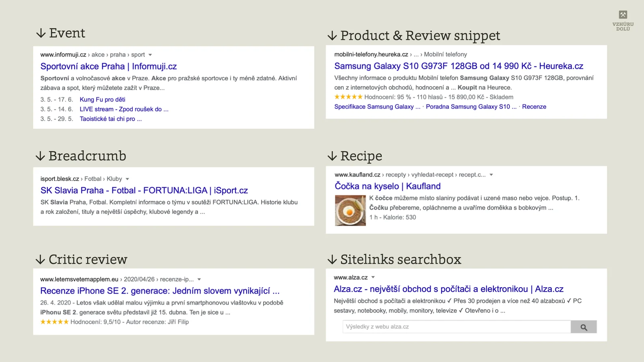Open the breadcrumb dropdown on www.kaufland.cz result
This screenshot has width=644, height=362.
pyautogui.click(x=491, y=175)
